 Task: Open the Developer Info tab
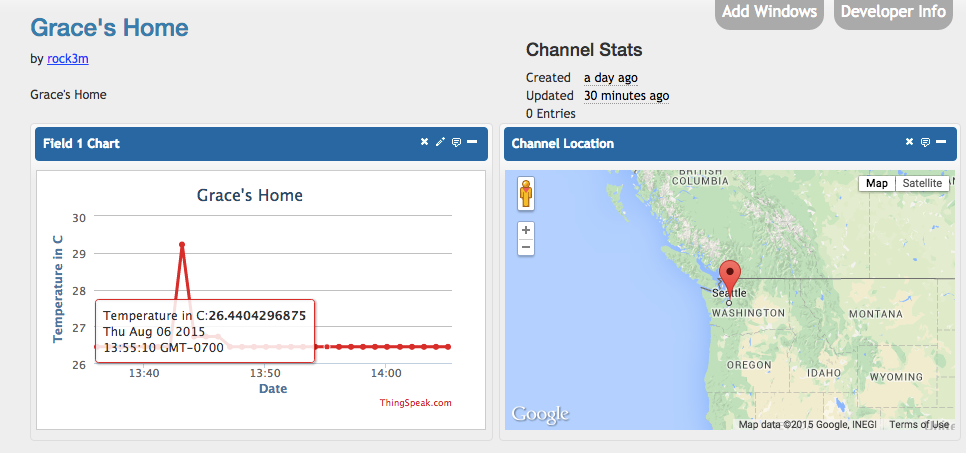[x=893, y=12]
